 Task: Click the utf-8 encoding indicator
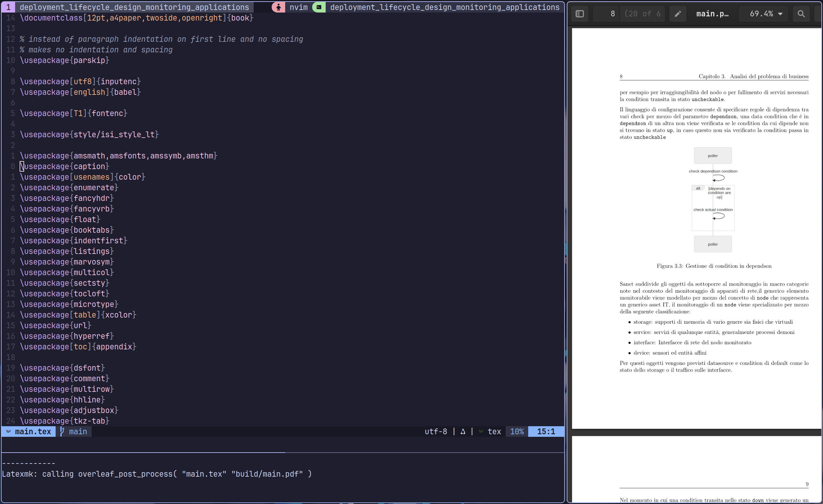436,432
